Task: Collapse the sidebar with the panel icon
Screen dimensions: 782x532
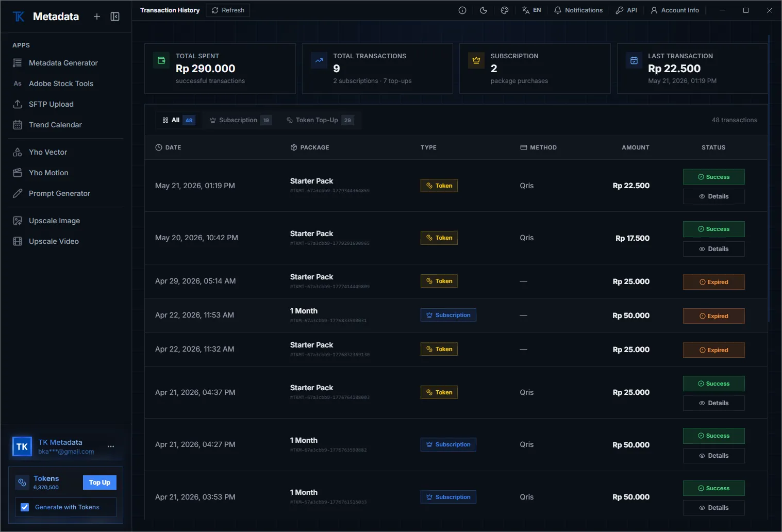Action: pyautogui.click(x=115, y=16)
